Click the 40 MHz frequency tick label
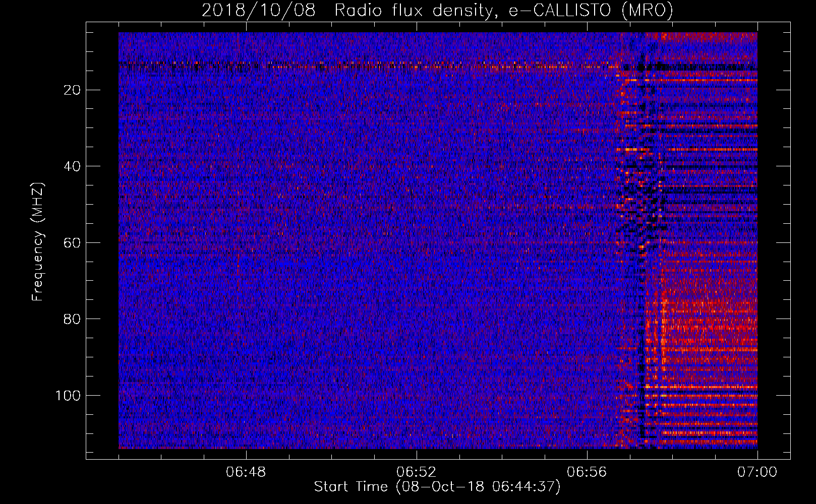The height and width of the screenshot is (504, 816). (73, 166)
